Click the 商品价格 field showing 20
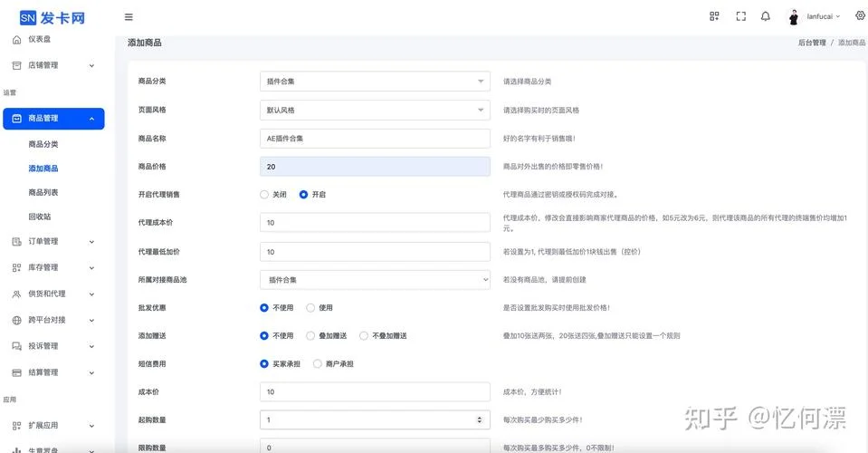Viewport: 868px width, 453px height. 375,167
